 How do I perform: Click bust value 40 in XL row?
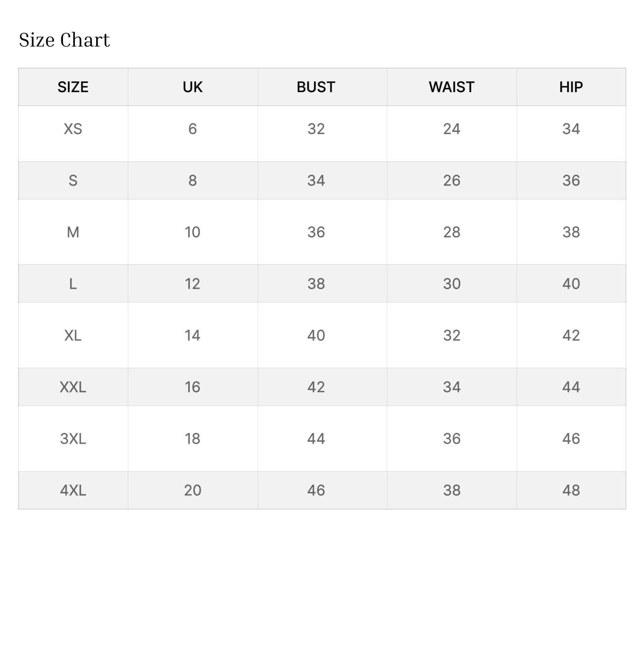point(316,336)
